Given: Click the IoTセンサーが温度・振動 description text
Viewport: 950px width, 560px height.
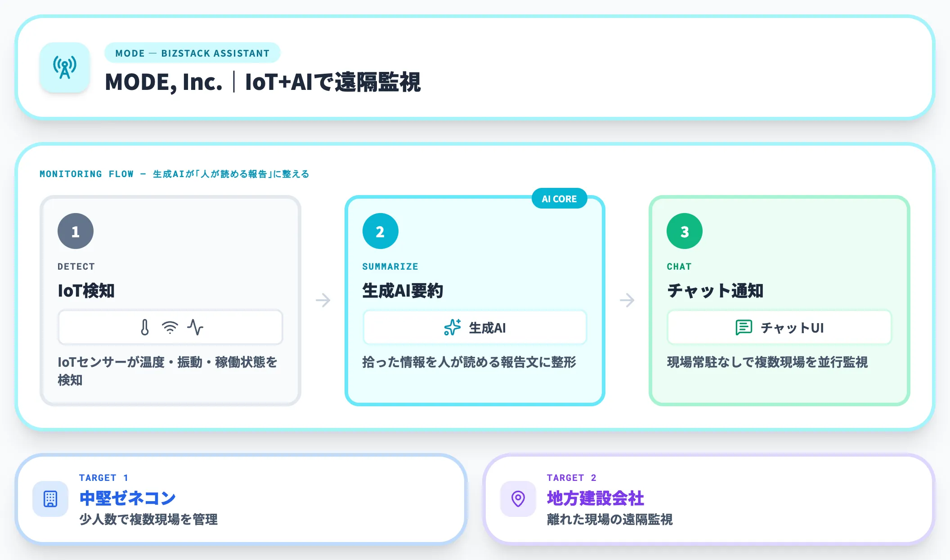Looking at the screenshot, I should pos(167,371).
